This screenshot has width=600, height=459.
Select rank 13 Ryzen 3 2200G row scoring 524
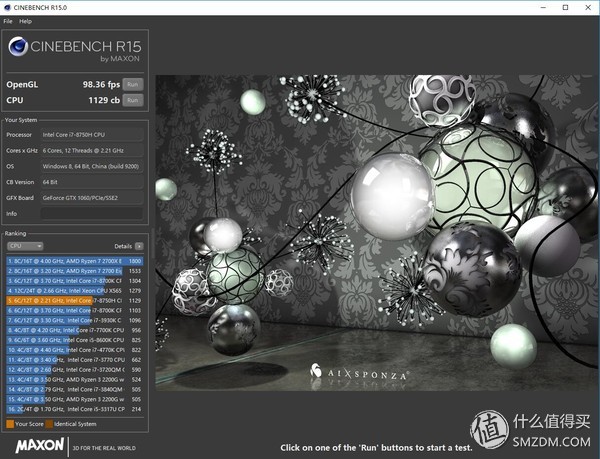tap(75, 380)
